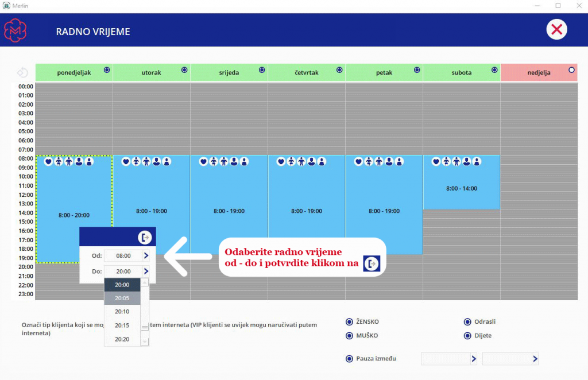Click the Merlin flower logo in the header

15,30
